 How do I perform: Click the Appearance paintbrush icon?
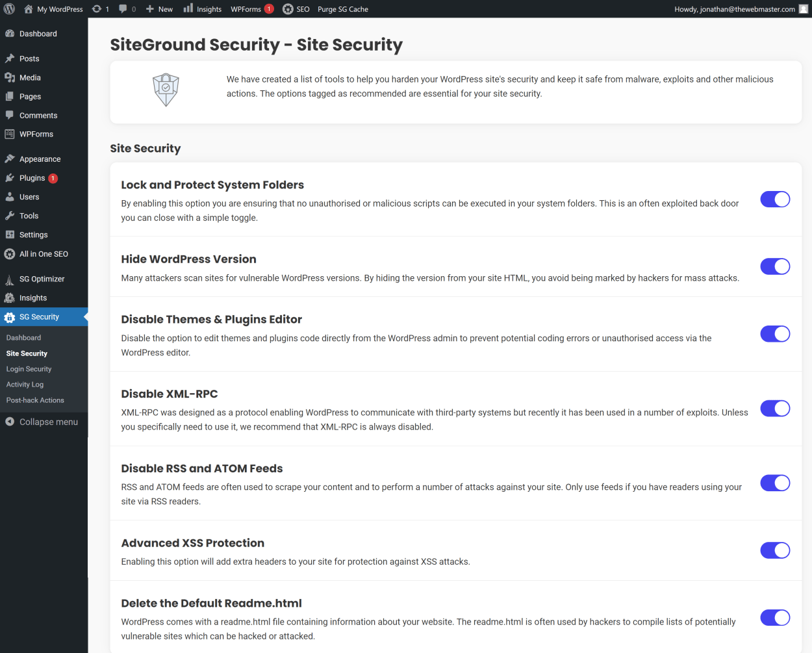10,159
